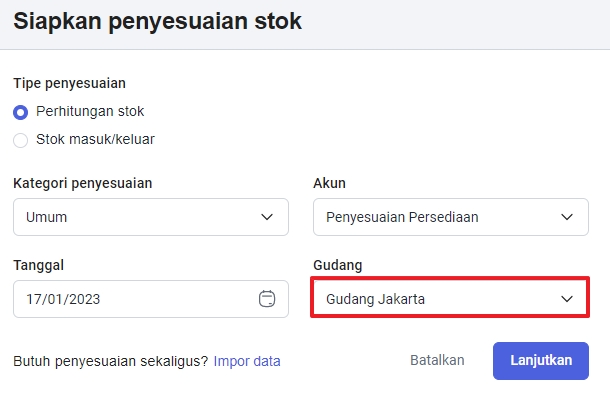
Task: Click the Stok masuk/keluar label text
Action: (x=95, y=139)
